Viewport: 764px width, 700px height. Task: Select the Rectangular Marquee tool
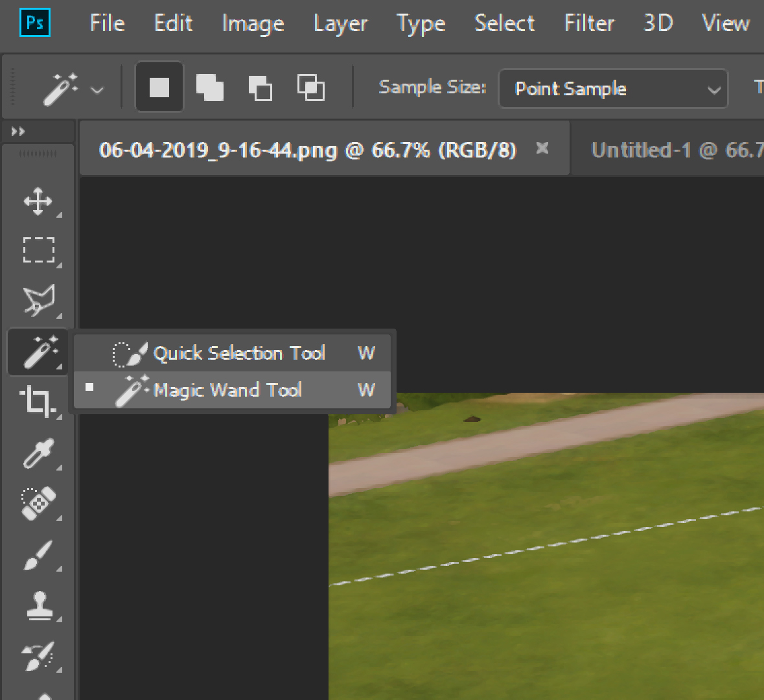coord(38,250)
